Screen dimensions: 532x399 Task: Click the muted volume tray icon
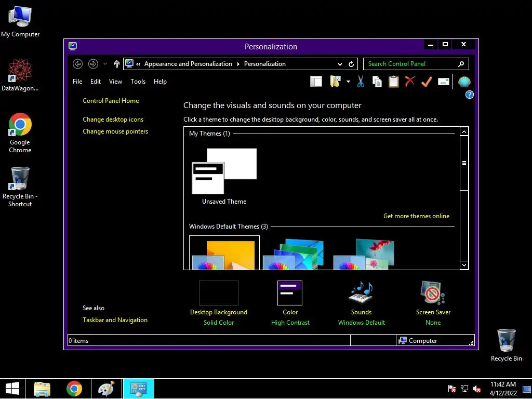477,389
